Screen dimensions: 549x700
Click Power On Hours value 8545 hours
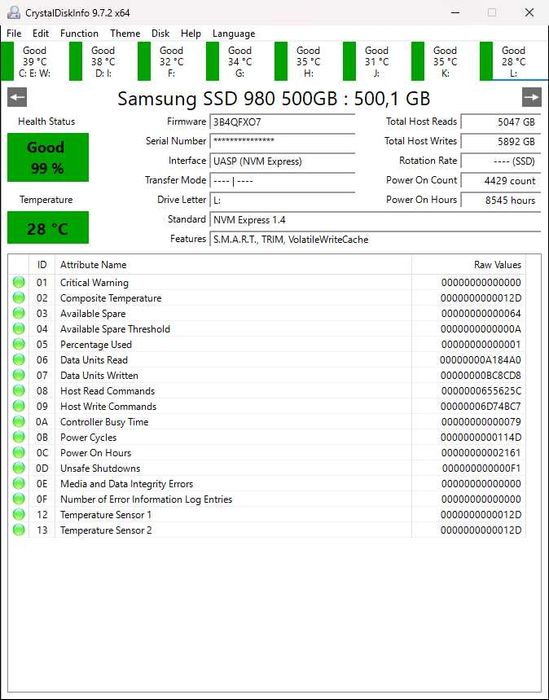tap(500, 200)
